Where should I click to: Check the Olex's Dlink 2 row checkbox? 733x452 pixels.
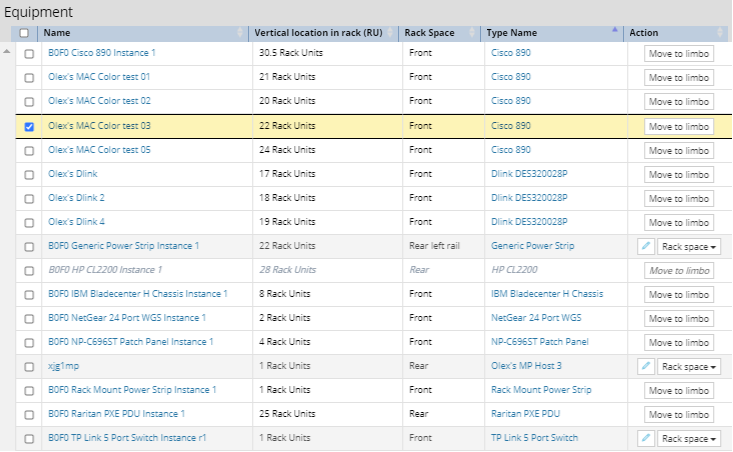(x=29, y=199)
